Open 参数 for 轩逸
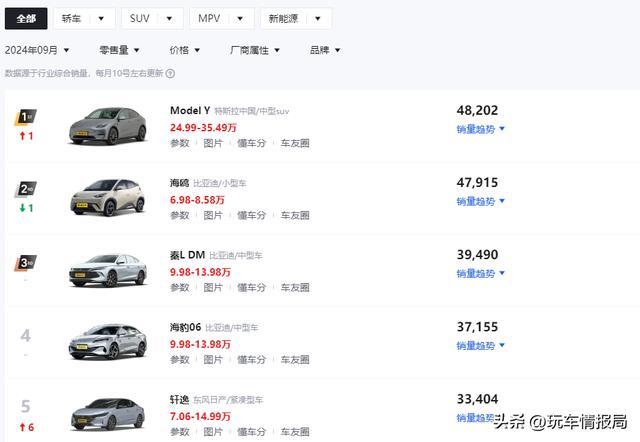Image resolution: width=640 pixels, height=442 pixels. [x=180, y=432]
